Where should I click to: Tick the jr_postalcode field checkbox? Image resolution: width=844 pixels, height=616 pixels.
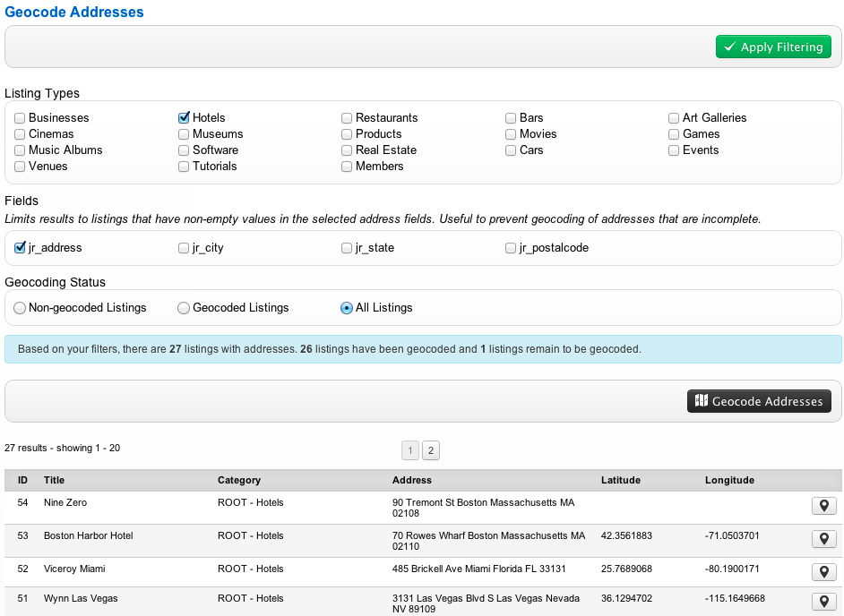511,248
